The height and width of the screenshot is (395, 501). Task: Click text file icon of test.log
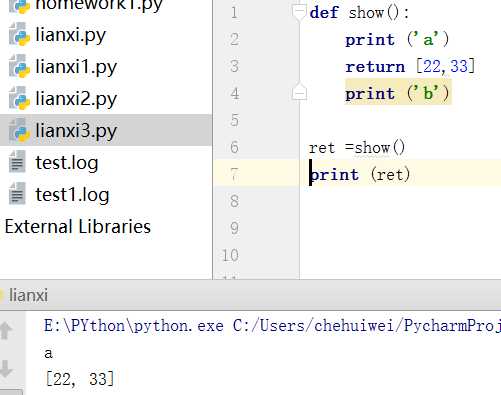coord(17,162)
